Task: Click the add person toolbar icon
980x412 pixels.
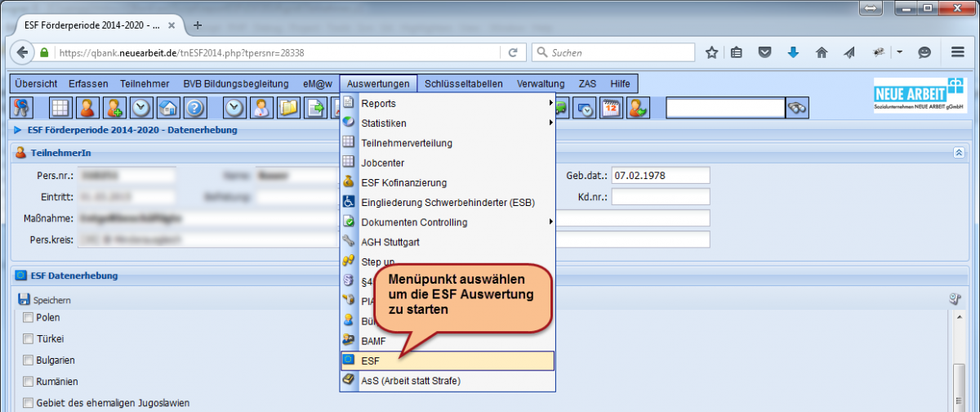Action: (x=114, y=108)
